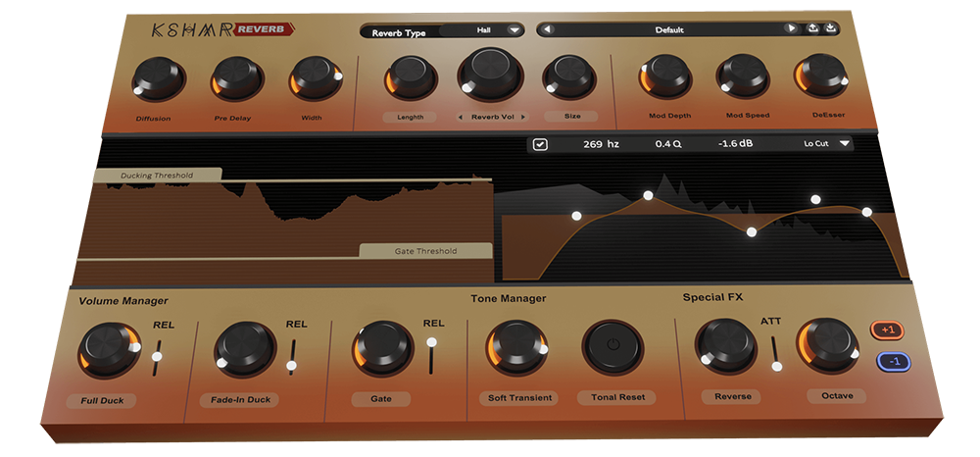The width and height of the screenshot is (980, 457).
Task: Click the -1 octave button
Action: [x=893, y=362]
